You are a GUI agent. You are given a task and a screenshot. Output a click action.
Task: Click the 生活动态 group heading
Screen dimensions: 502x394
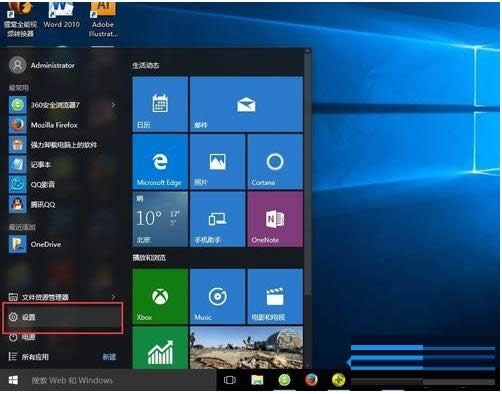point(146,65)
